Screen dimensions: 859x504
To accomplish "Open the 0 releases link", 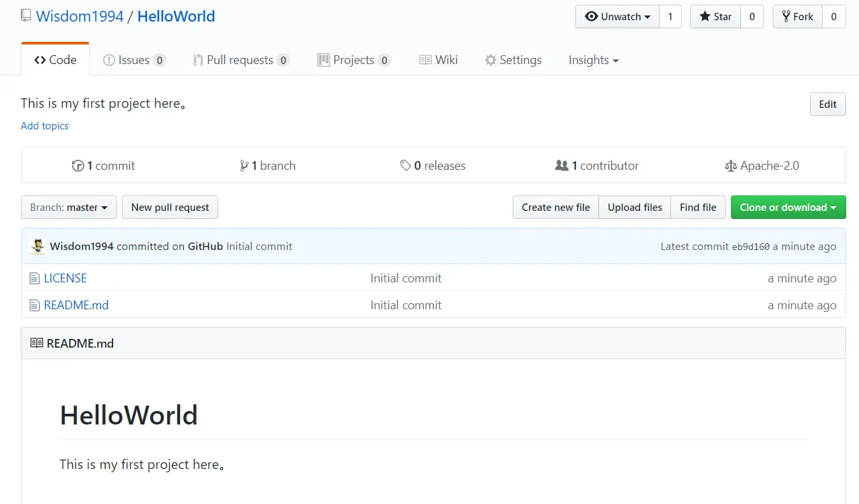I will click(433, 166).
